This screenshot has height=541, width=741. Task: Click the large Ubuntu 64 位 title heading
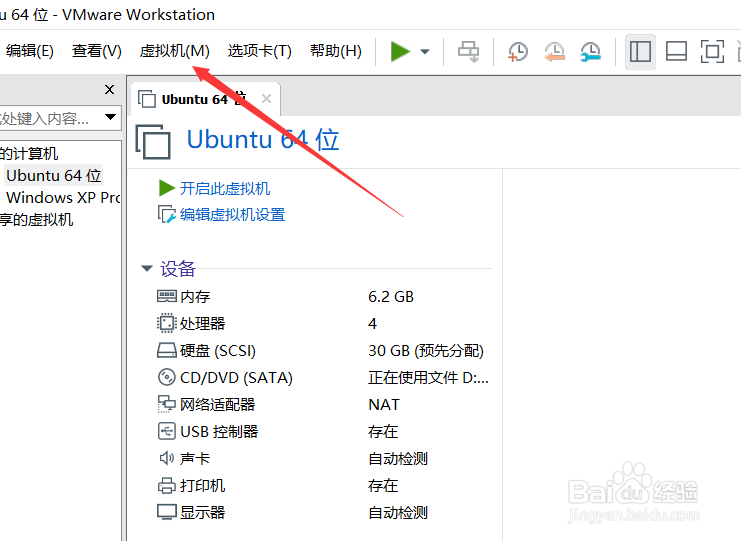263,139
